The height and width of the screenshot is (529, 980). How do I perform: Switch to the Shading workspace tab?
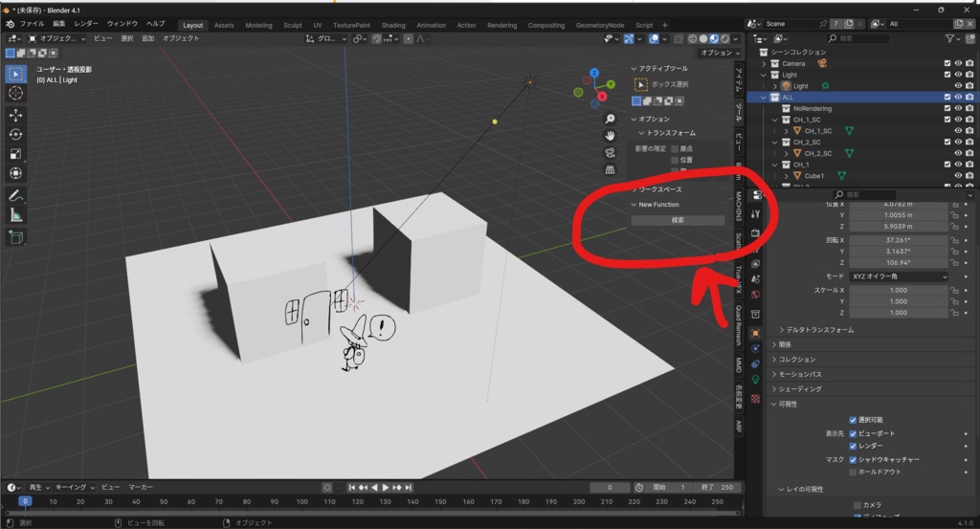coord(393,26)
